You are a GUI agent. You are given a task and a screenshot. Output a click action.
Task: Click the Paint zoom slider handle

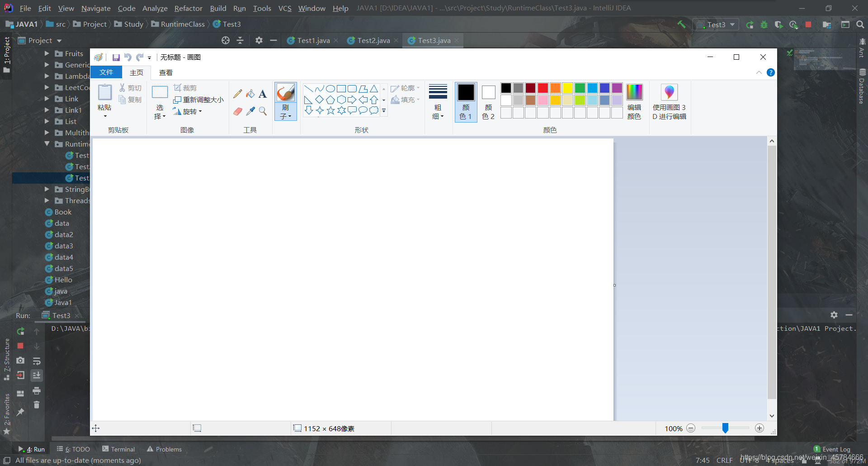(725, 428)
